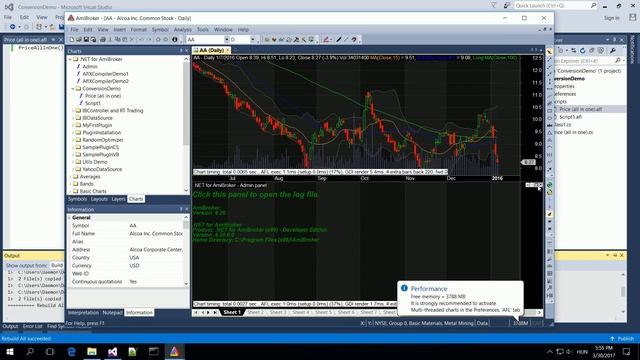Select the Ellipse drawing tool
This screenshot has height=360, width=640.
coord(549,118)
